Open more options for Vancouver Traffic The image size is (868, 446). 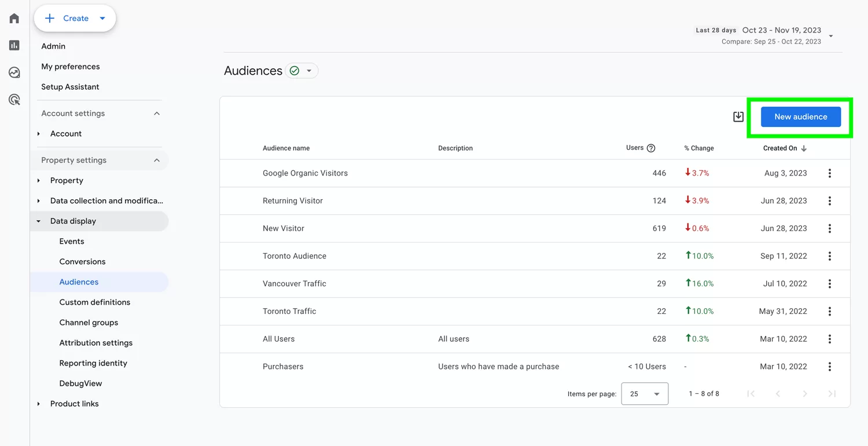pos(830,284)
